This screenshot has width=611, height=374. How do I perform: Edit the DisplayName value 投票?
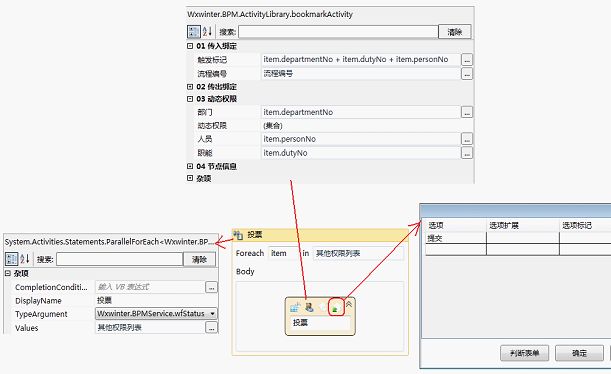click(156, 300)
